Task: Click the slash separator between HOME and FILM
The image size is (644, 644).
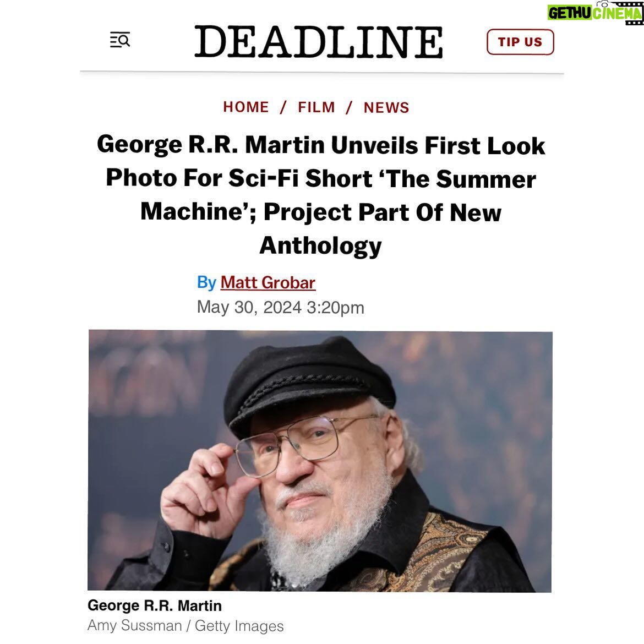Action: (283, 107)
